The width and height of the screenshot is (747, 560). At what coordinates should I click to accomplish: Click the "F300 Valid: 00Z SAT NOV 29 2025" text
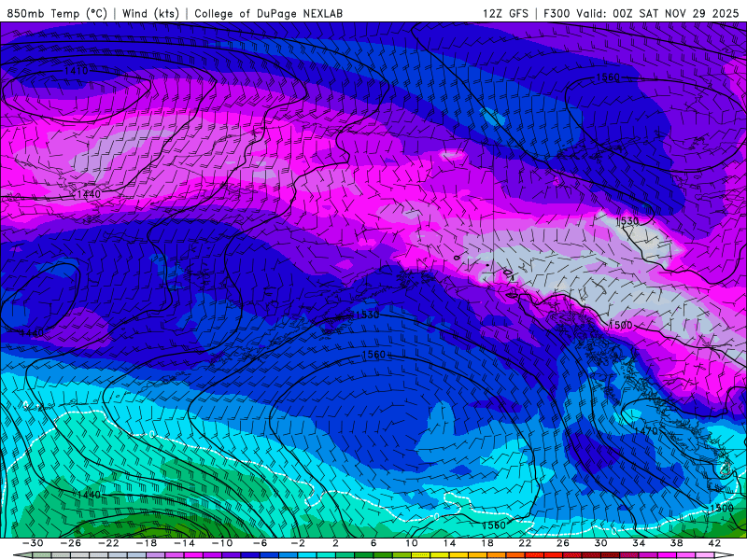click(641, 14)
